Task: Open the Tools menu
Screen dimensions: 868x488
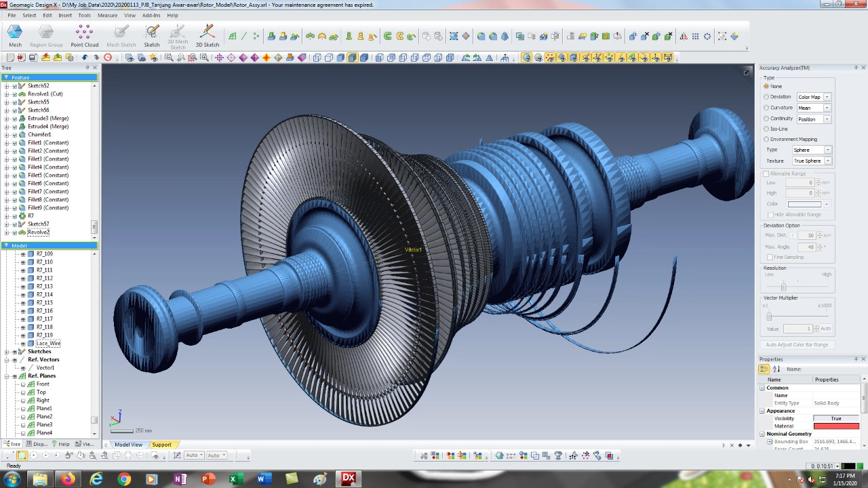Action: (x=84, y=15)
